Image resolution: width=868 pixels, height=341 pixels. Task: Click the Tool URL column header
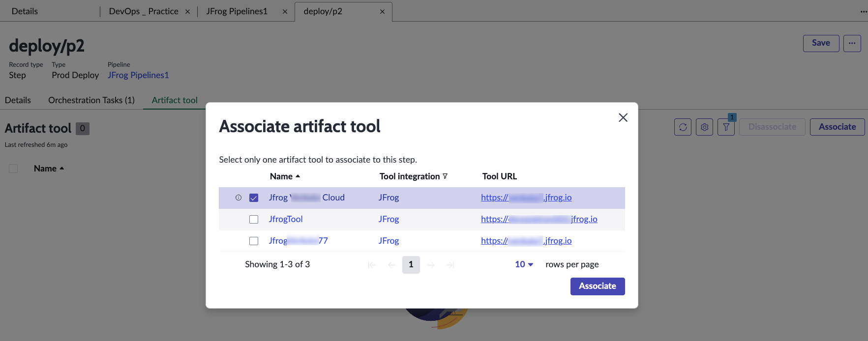coord(500,176)
